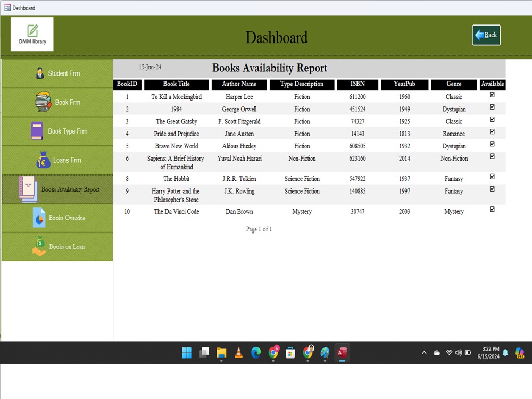Click 'George Orwell' author cell
Image resolution: width=532 pixels, height=399 pixels.
pyautogui.click(x=239, y=109)
